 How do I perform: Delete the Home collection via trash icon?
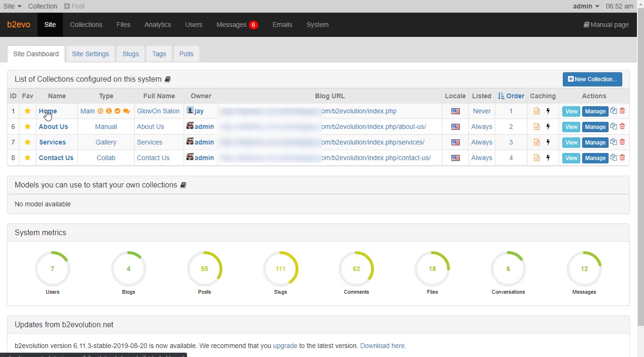pos(622,111)
